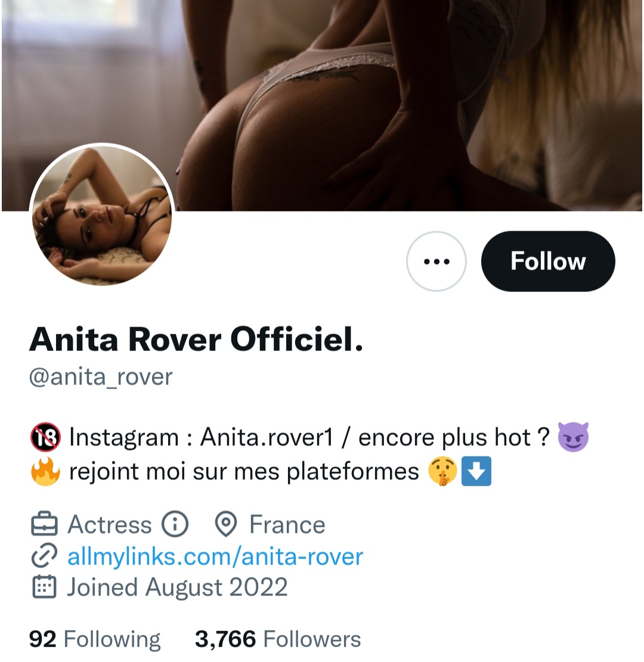Open the circular profile avatar photo
Screen dimensions: 644x662
tap(102, 215)
